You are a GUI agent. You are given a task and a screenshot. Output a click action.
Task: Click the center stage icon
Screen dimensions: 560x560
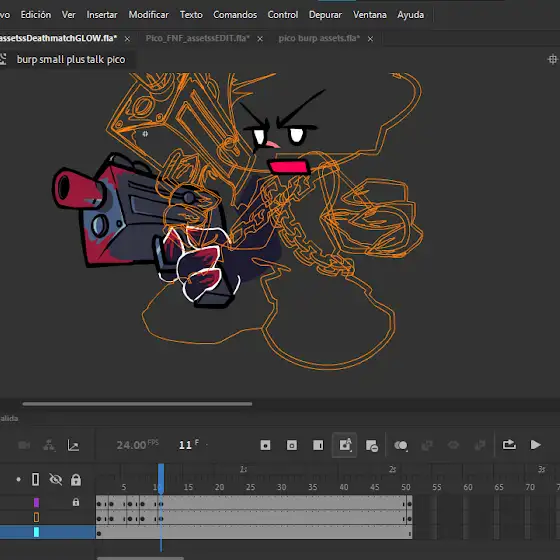[x=552, y=59]
